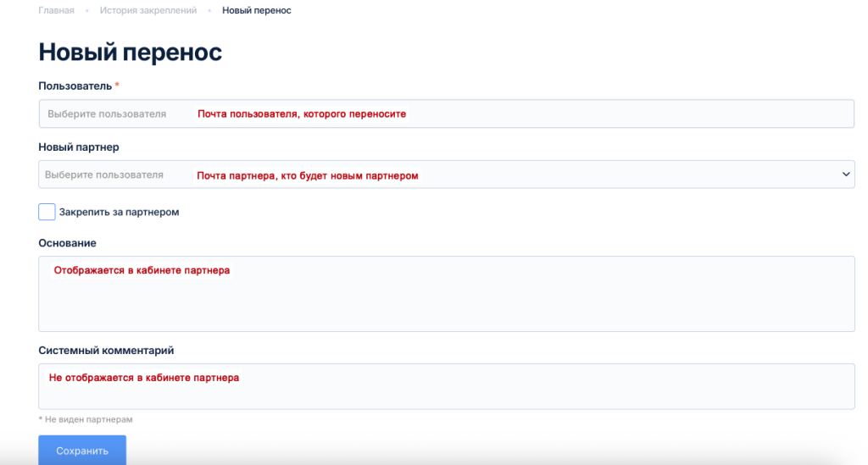Click the Не виден партнерам footnote

[86, 419]
